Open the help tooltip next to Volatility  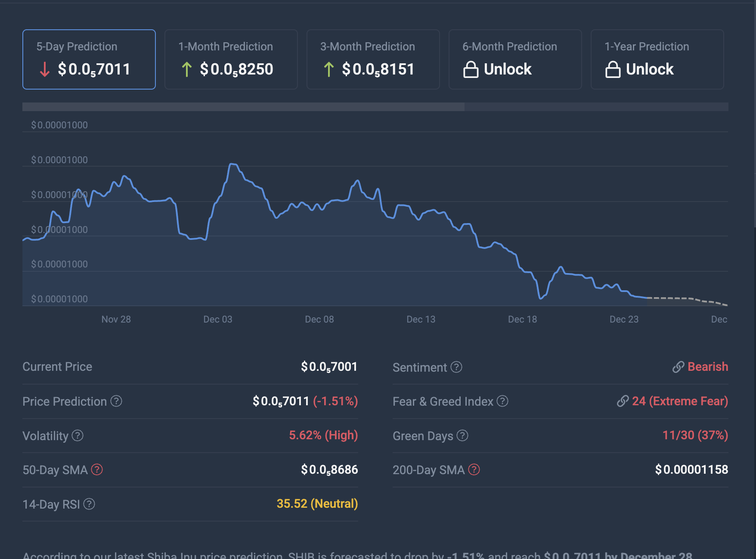point(78,436)
